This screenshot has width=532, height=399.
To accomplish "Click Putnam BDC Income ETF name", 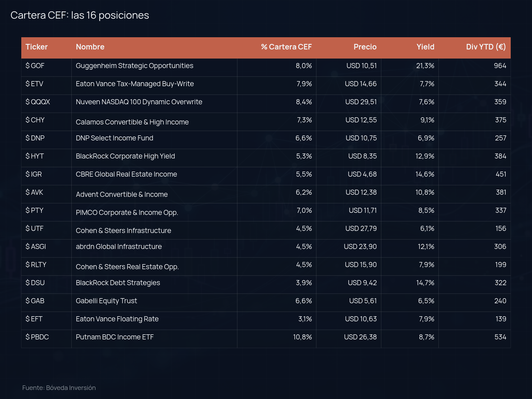I will point(115,337).
